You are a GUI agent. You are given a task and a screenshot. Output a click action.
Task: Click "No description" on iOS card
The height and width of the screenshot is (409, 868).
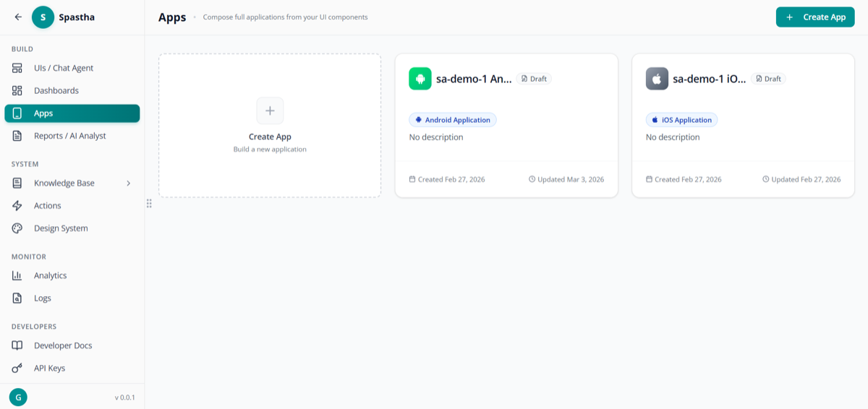(673, 137)
